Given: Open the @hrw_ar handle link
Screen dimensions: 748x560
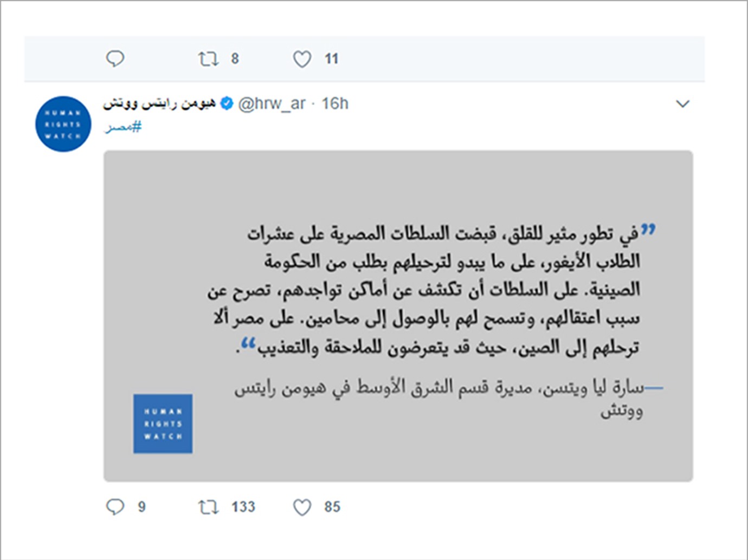Looking at the screenshot, I should coord(272,103).
